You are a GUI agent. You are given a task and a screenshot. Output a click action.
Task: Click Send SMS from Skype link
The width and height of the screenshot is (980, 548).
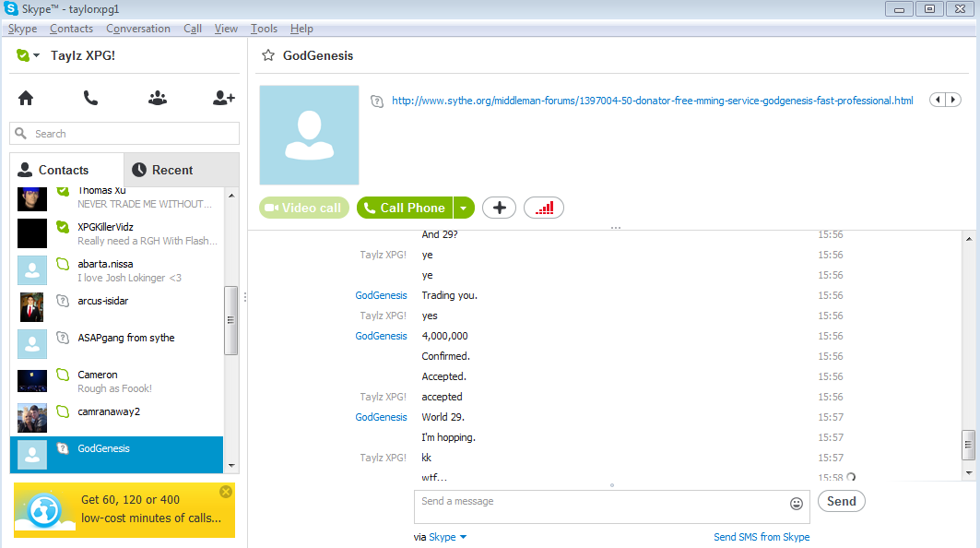click(x=762, y=537)
